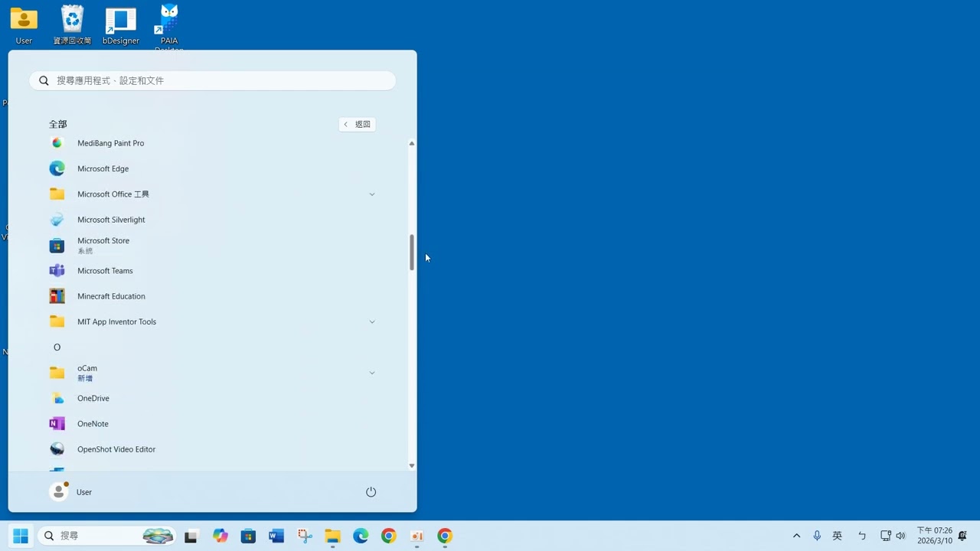Launch Word from the taskbar
The height and width of the screenshot is (551, 980).
pyautogui.click(x=276, y=536)
